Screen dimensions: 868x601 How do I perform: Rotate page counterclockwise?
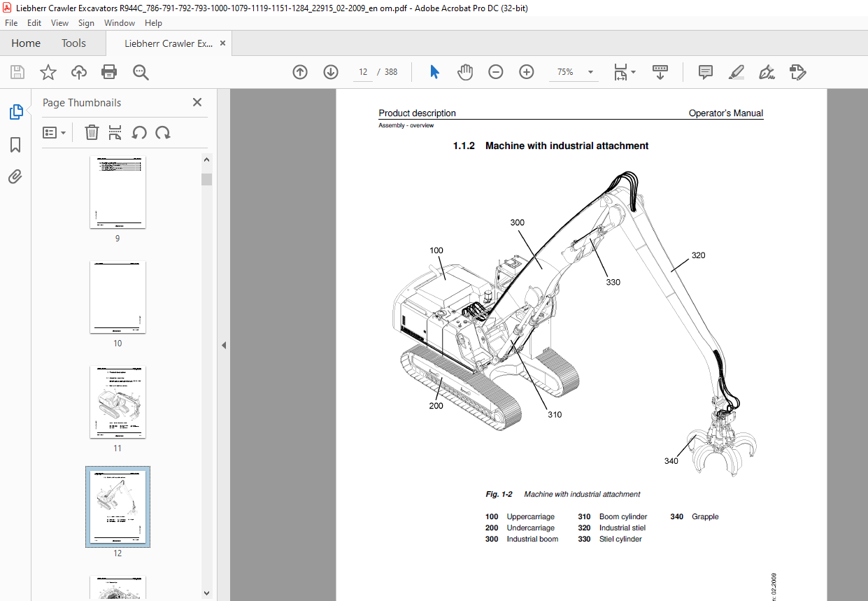point(139,132)
